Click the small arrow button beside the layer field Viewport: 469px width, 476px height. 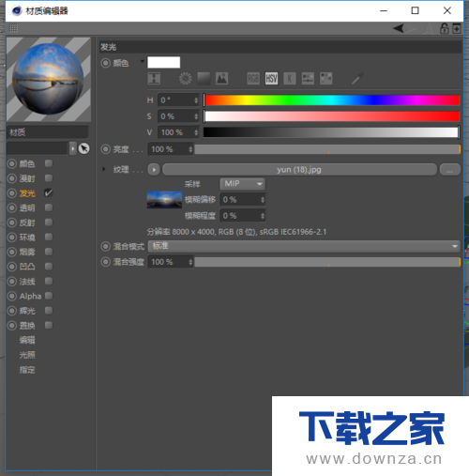click(73, 148)
